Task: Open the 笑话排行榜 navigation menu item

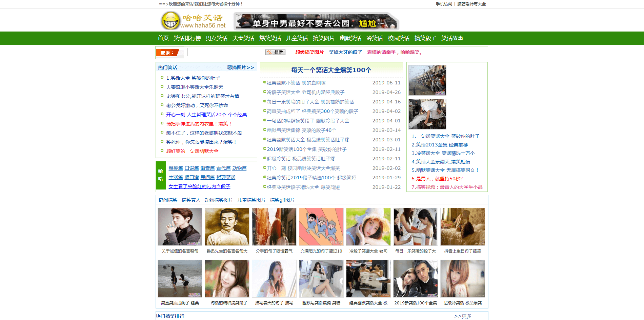Action: coord(187,38)
